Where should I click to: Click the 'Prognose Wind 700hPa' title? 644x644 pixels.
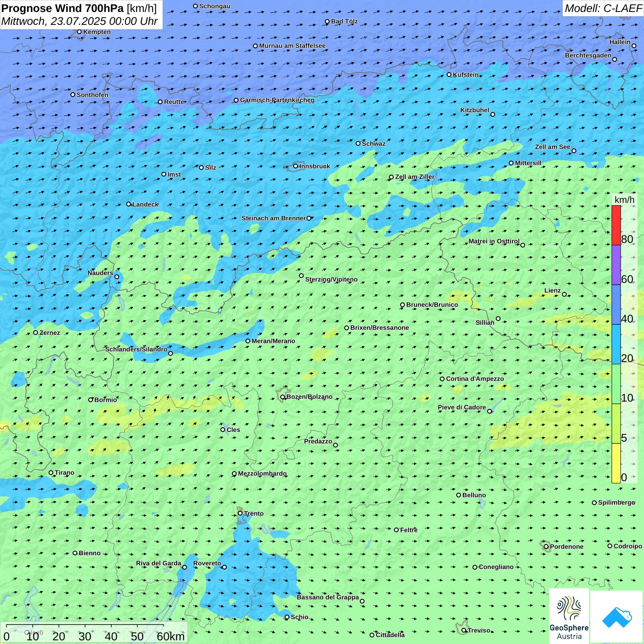pos(63,8)
